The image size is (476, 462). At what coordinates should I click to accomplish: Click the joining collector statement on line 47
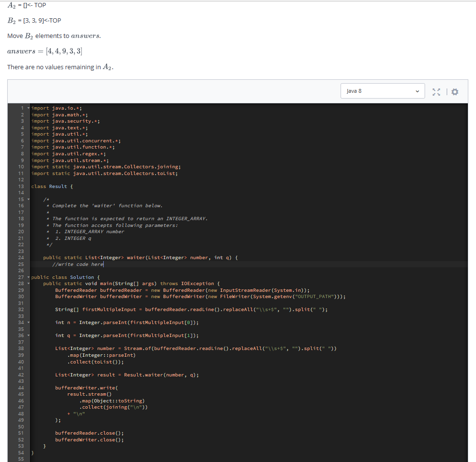coord(110,407)
